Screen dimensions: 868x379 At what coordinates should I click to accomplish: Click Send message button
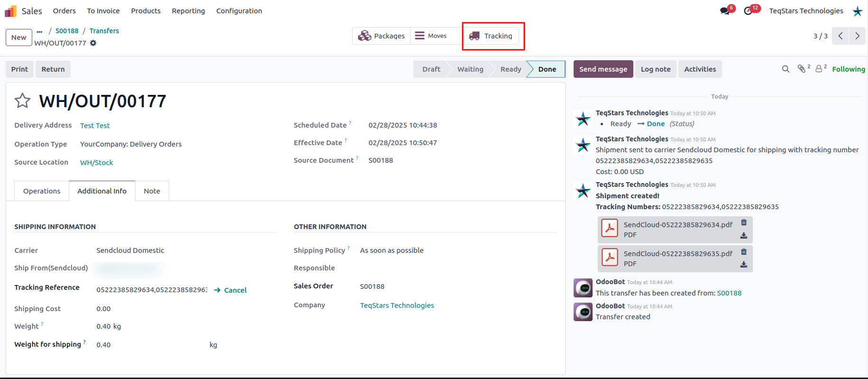click(x=603, y=69)
